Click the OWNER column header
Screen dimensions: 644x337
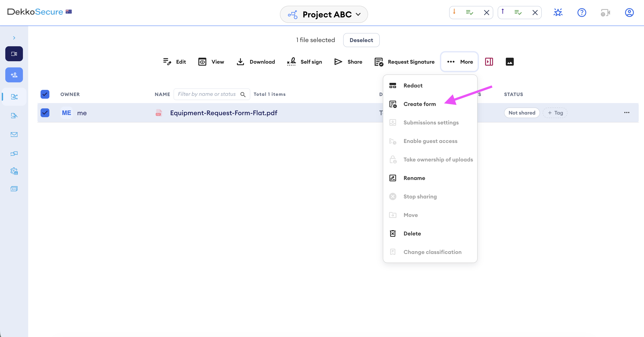tap(70, 94)
